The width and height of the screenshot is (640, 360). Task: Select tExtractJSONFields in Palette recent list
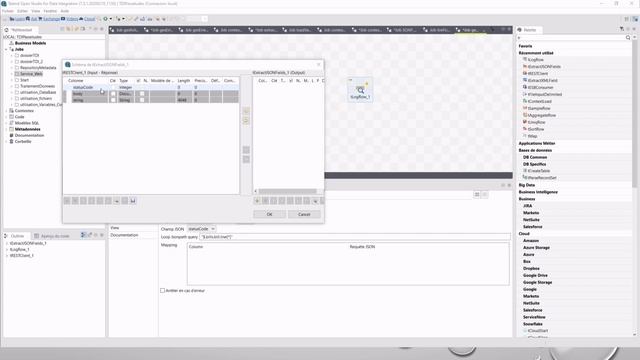pos(544,67)
